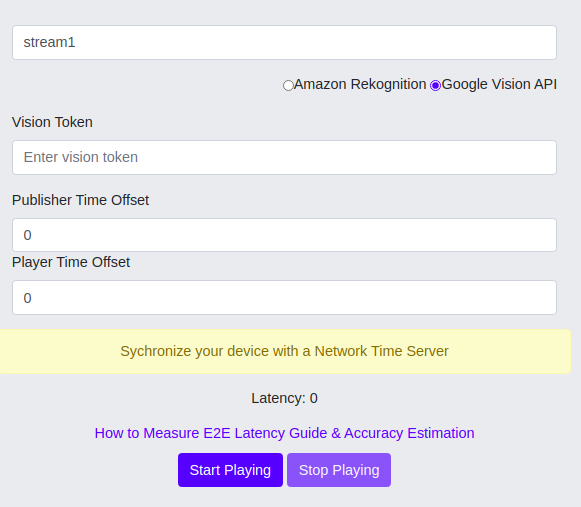The height and width of the screenshot is (507, 581).
Task: Click the Google Vision API label text
Action: (x=499, y=84)
